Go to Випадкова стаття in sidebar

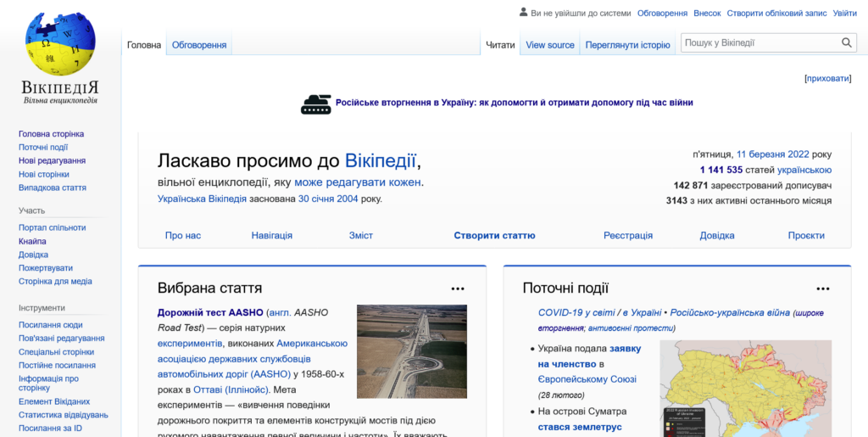click(53, 188)
